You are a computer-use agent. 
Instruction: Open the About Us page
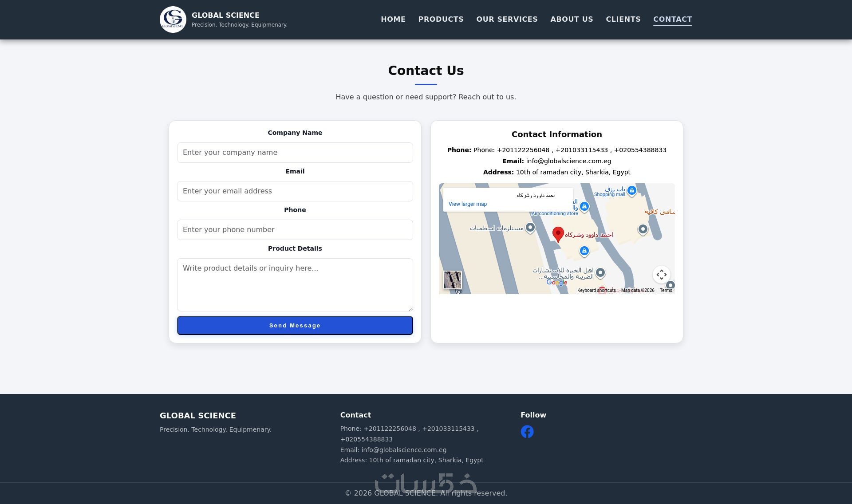point(572,20)
